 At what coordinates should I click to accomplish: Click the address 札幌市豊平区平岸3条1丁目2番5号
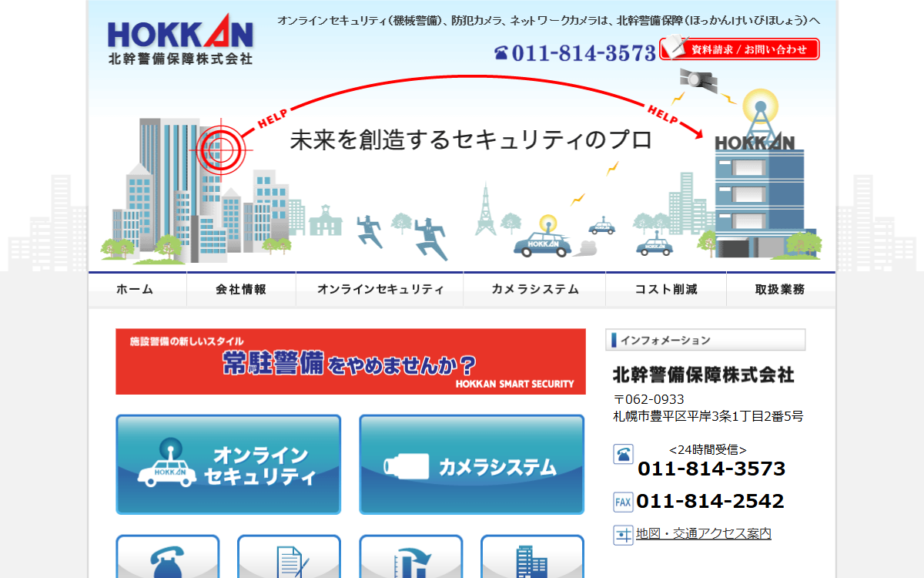point(708,416)
